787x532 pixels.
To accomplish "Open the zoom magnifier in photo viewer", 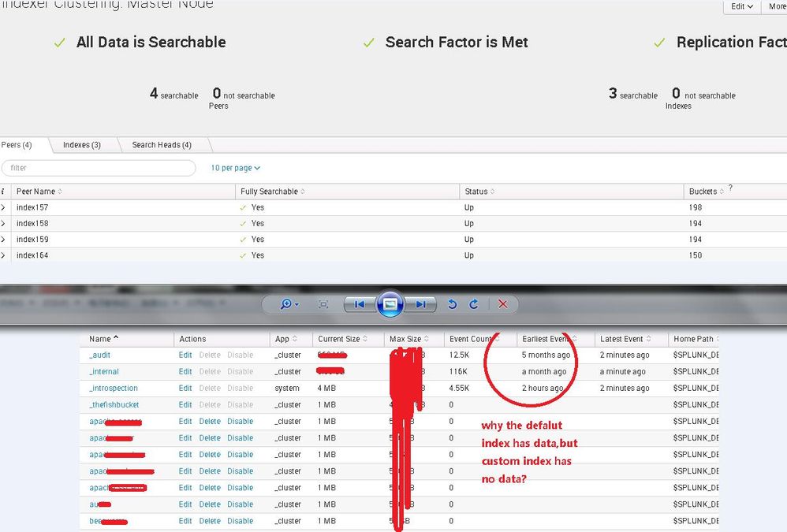I will [x=289, y=304].
